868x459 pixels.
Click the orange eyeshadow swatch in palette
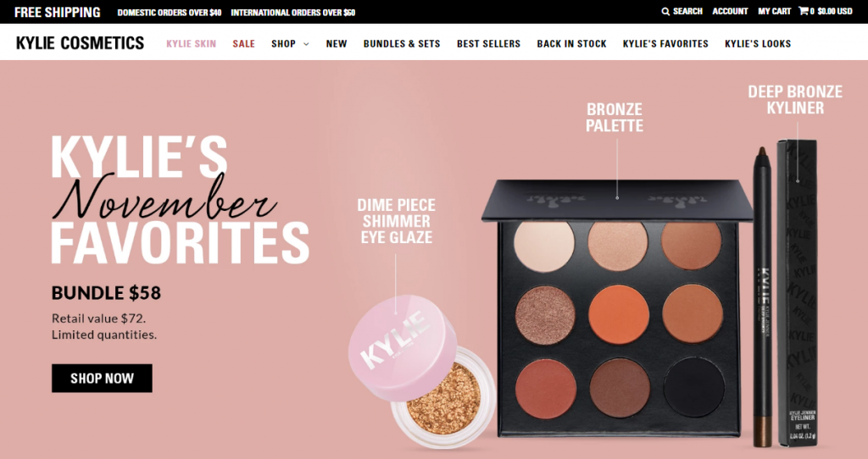point(618,315)
